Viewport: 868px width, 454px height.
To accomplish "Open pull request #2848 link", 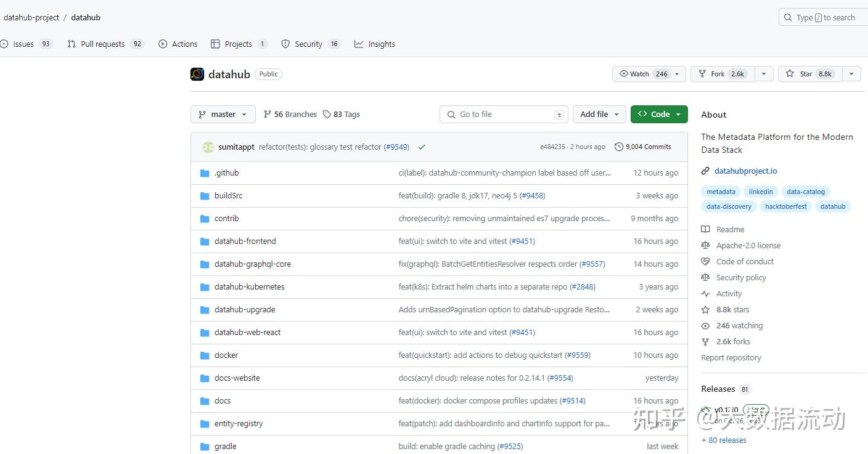I will click(583, 287).
